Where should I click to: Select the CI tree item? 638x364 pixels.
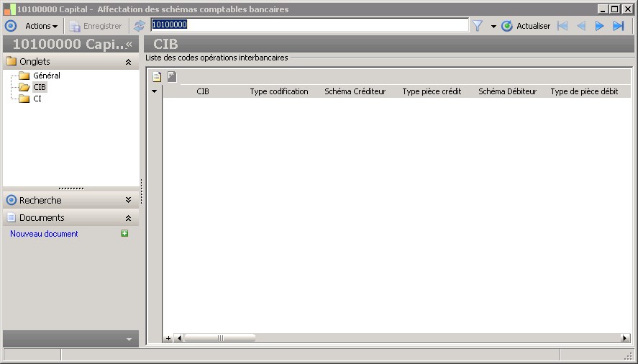[37, 99]
